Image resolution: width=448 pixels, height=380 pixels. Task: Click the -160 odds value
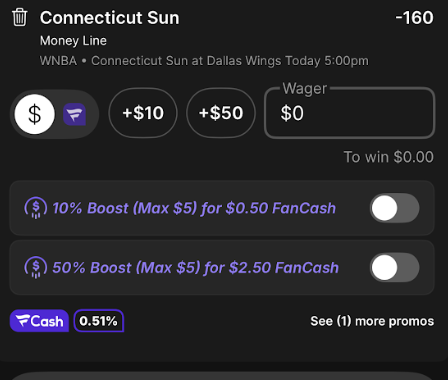[x=414, y=18]
